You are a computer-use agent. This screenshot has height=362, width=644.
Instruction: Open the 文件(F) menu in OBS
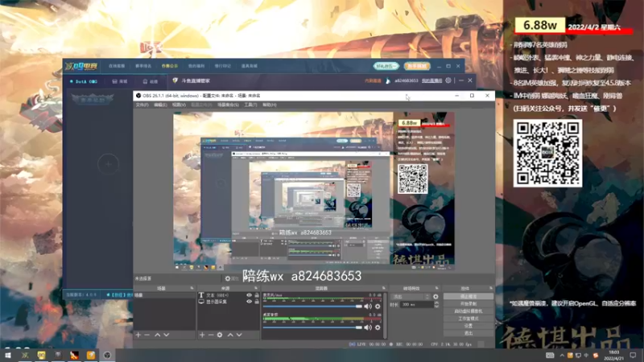pos(142,105)
